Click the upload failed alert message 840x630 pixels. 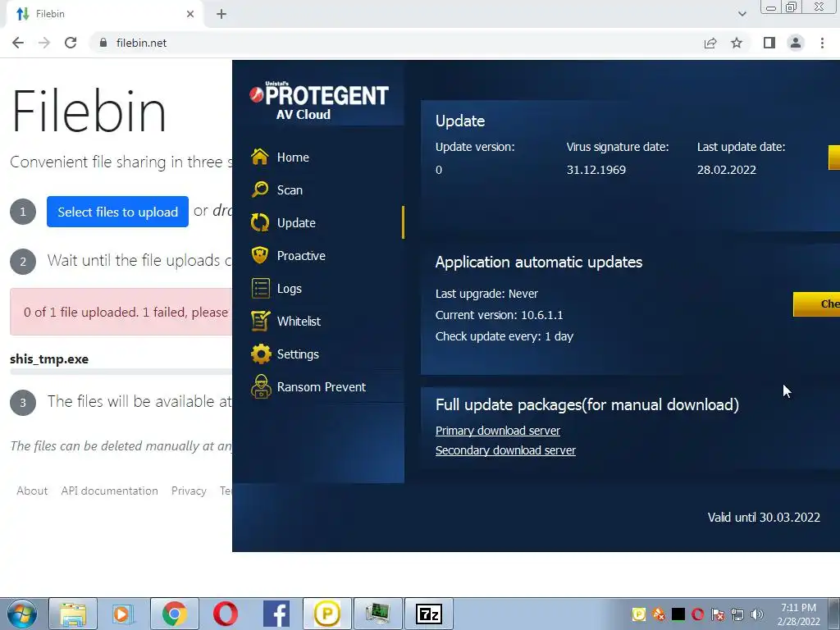(121, 312)
